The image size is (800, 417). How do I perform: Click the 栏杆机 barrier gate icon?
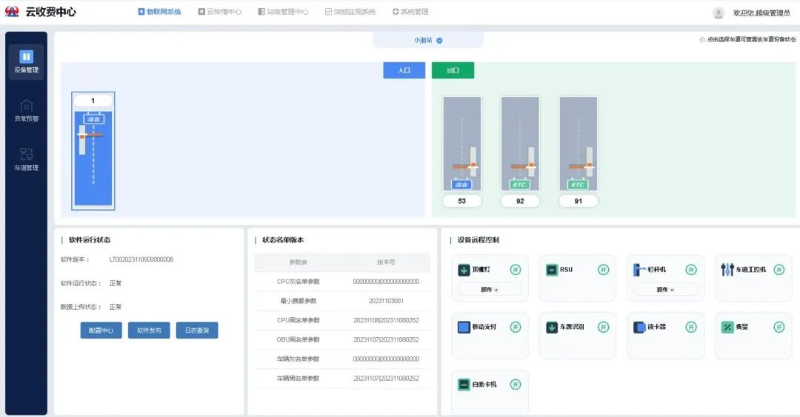point(639,270)
